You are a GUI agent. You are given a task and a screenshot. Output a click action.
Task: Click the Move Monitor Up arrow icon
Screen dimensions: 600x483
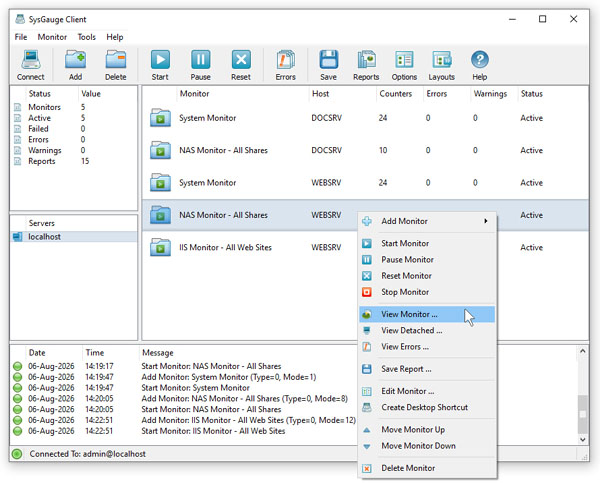tap(367, 430)
